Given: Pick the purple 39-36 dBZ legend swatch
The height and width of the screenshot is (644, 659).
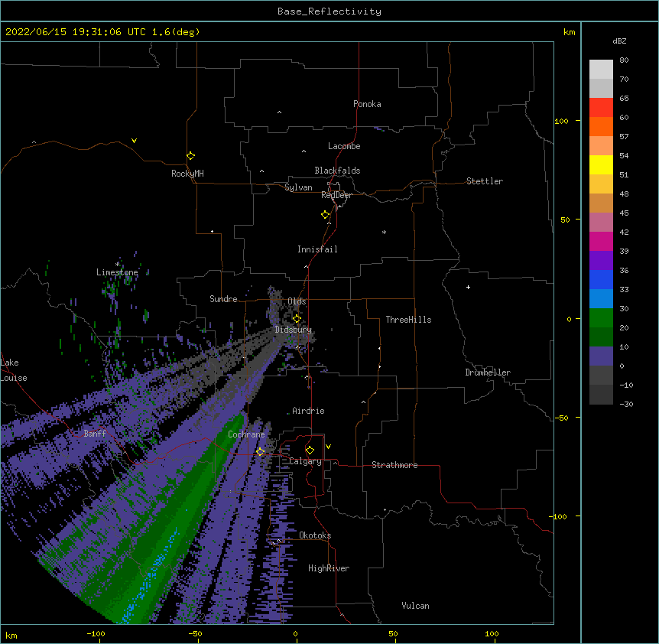Looking at the screenshot, I should coord(601,261).
